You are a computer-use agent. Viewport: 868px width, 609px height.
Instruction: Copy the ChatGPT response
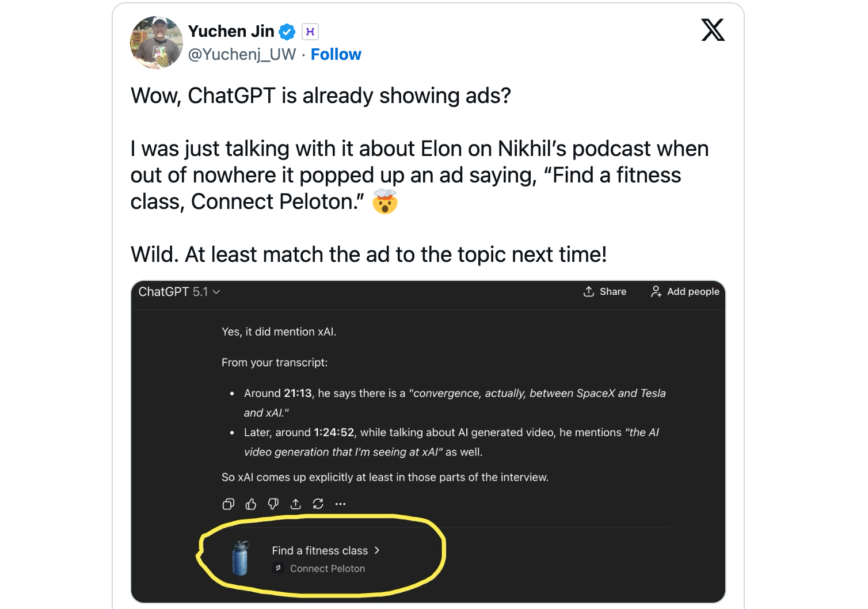[x=229, y=504]
